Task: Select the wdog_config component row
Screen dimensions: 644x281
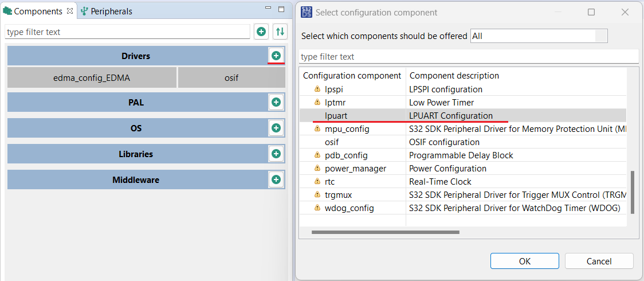Action: click(463, 208)
